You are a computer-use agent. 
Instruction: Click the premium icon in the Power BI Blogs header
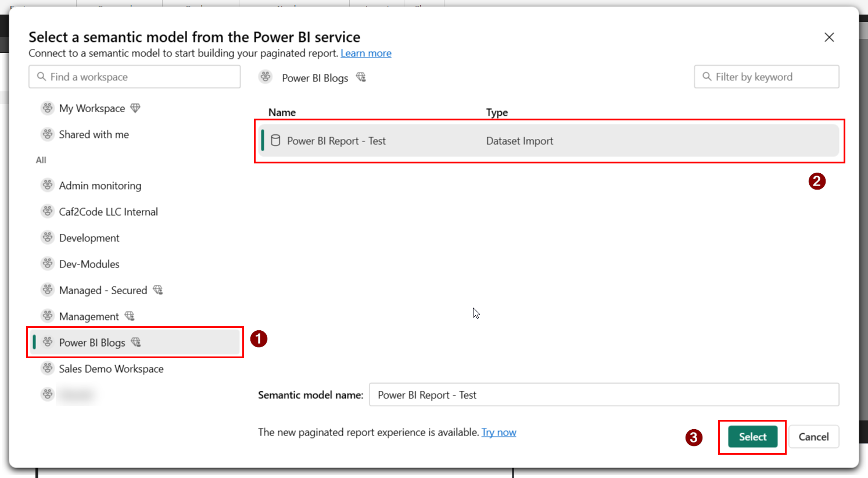[361, 77]
